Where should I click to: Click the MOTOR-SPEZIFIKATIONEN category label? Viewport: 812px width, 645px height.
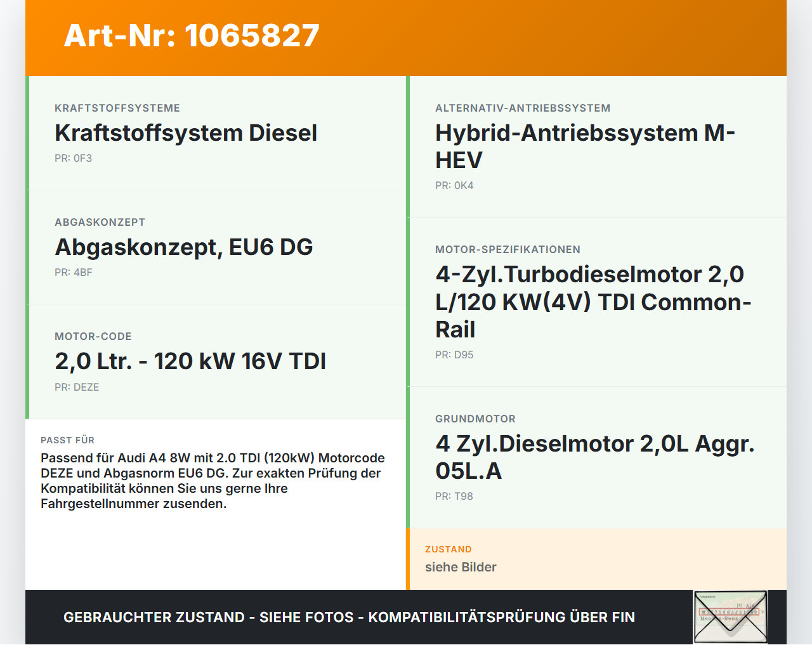(507, 250)
